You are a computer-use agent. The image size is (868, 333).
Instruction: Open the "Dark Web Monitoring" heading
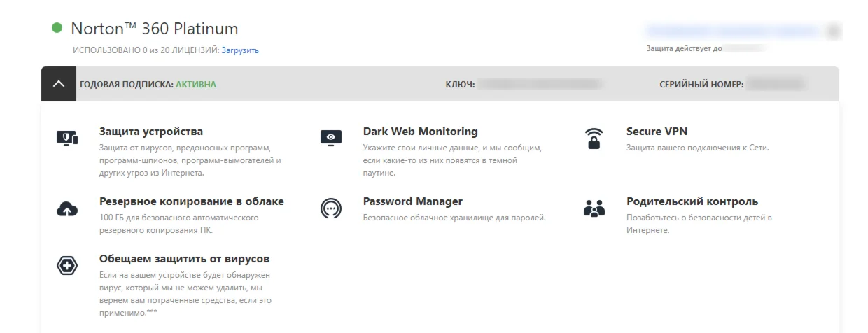coord(420,132)
